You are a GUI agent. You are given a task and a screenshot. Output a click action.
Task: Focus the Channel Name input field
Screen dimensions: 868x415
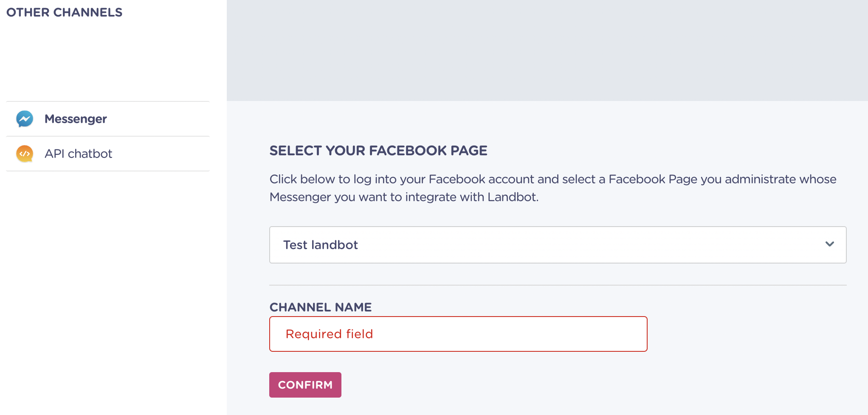coord(458,334)
